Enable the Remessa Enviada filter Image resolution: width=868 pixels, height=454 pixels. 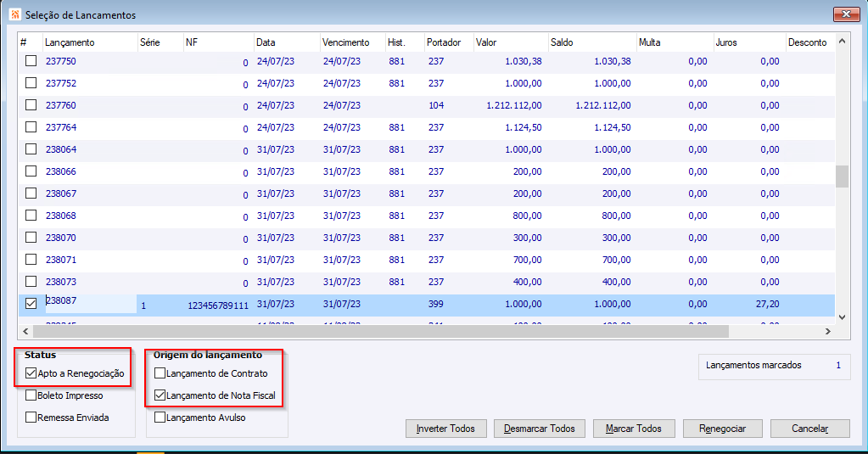pyautogui.click(x=31, y=418)
